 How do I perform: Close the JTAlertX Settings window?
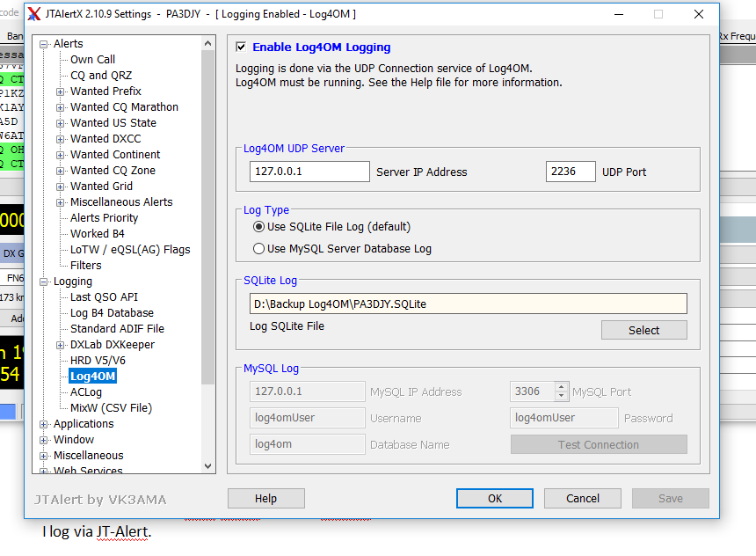(699, 14)
